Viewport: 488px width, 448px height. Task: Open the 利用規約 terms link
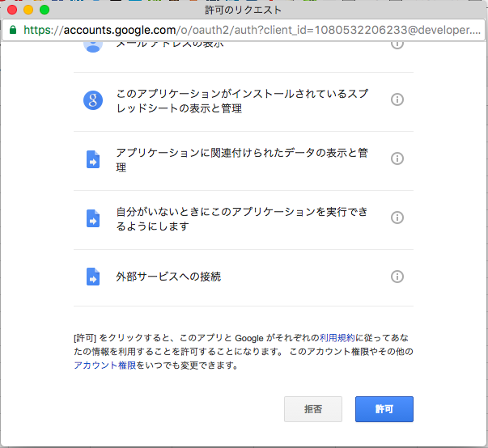click(337, 338)
